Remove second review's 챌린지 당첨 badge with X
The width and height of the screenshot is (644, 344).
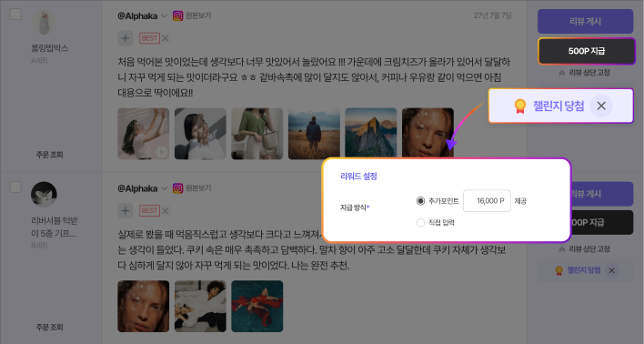[611, 270]
